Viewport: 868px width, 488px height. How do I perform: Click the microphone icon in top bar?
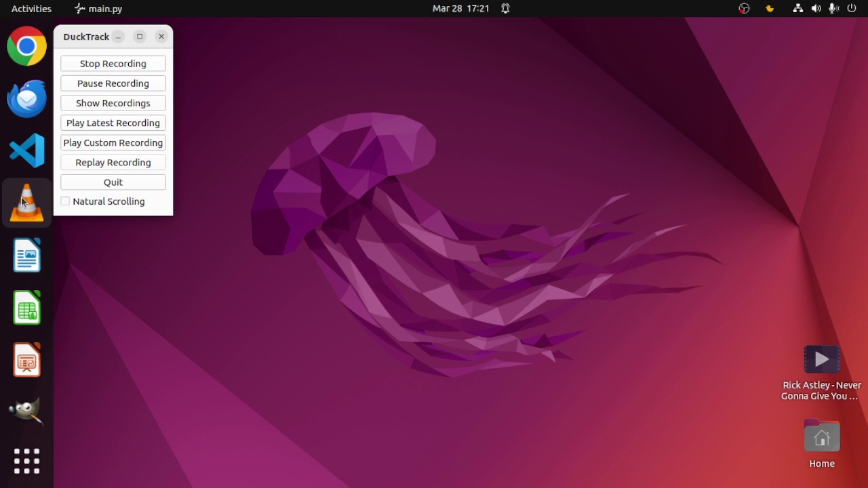[x=833, y=9]
